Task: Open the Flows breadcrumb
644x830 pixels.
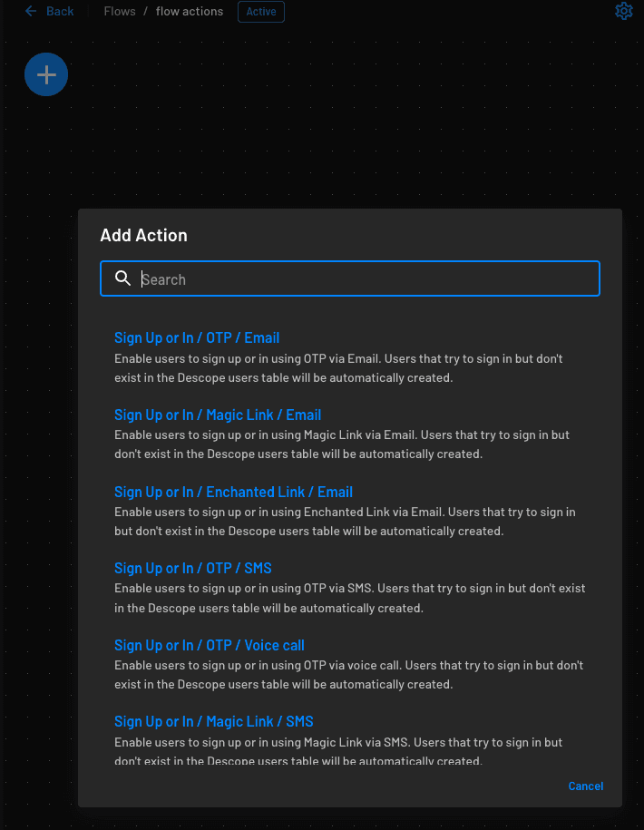Action: [x=120, y=11]
